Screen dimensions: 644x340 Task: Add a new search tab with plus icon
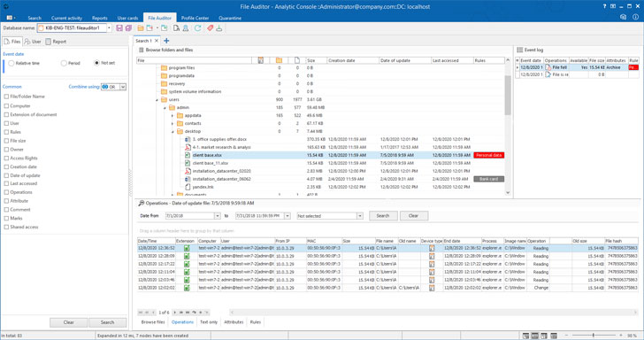pos(166,41)
